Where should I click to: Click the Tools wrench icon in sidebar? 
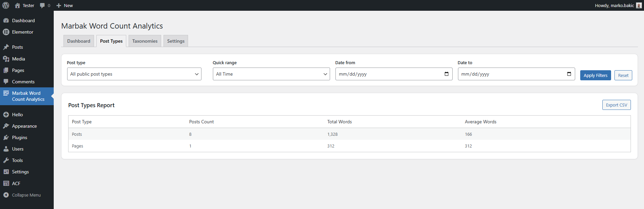coord(6,160)
